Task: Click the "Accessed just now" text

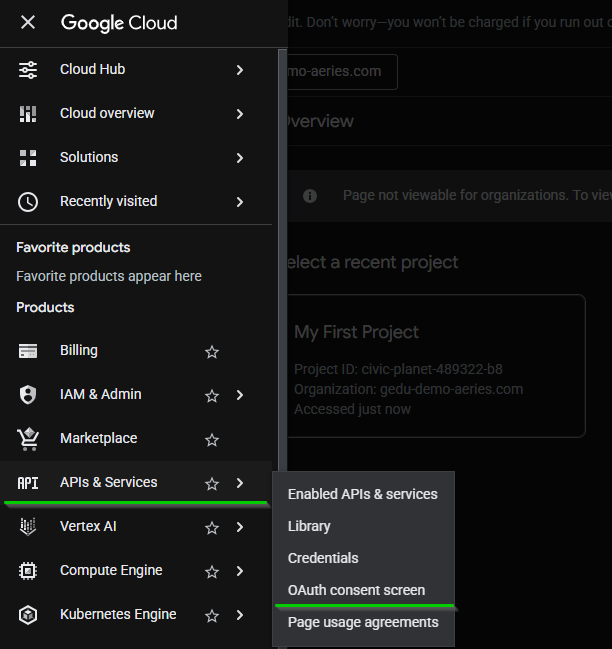Action: [353, 409]
